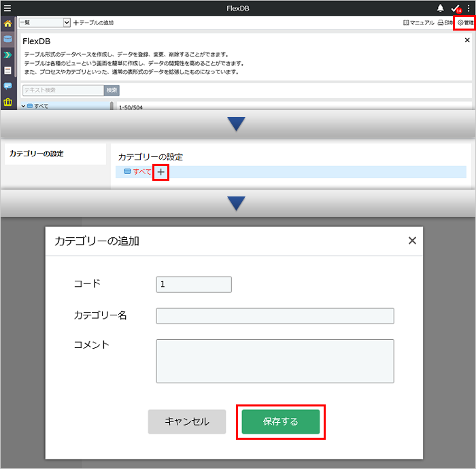
Task: Click the green 保存する button
Action: click(x=280, y=421)
